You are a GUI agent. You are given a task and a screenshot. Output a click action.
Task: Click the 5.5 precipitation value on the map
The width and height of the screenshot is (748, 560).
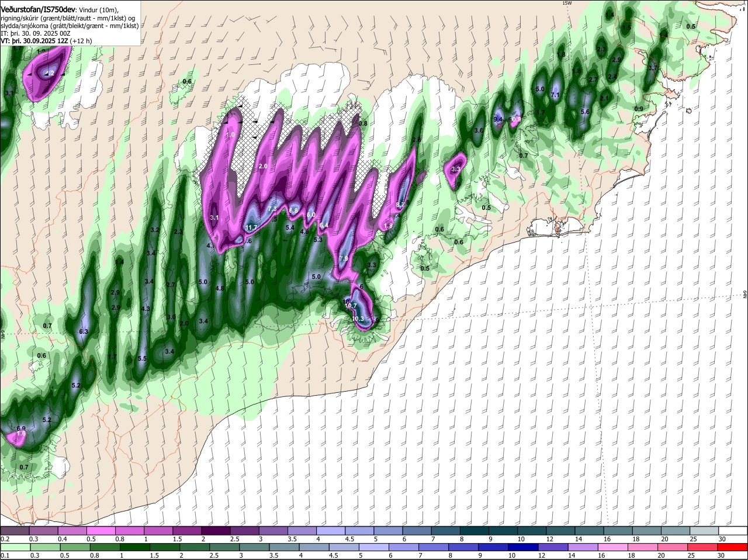point(142,358)
